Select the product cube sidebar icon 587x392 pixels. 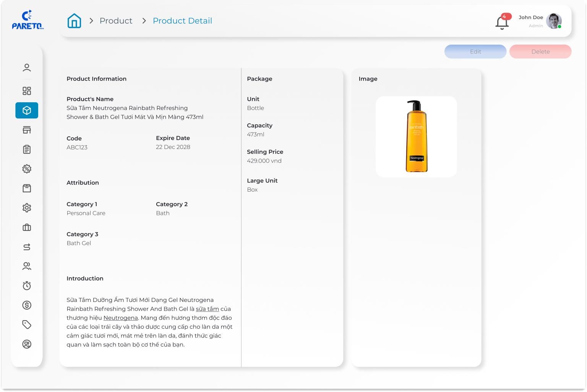(27, 110)
